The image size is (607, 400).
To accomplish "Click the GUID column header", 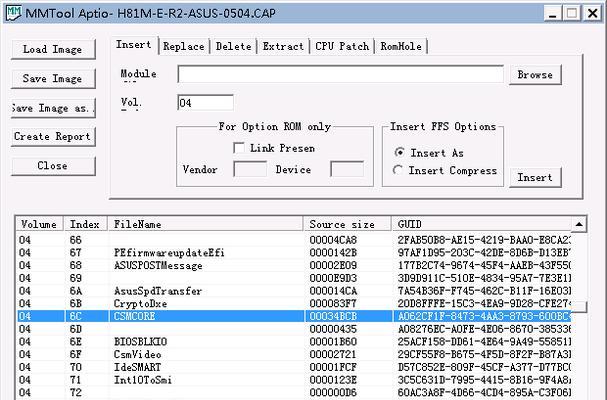I will tap(481, 224).
